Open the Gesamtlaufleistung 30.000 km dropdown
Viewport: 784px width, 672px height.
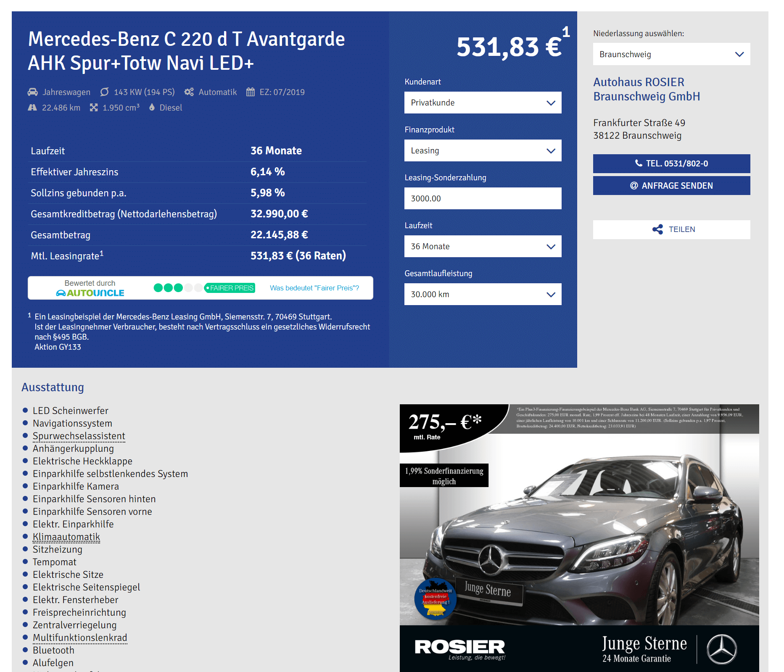coord(483,294)
